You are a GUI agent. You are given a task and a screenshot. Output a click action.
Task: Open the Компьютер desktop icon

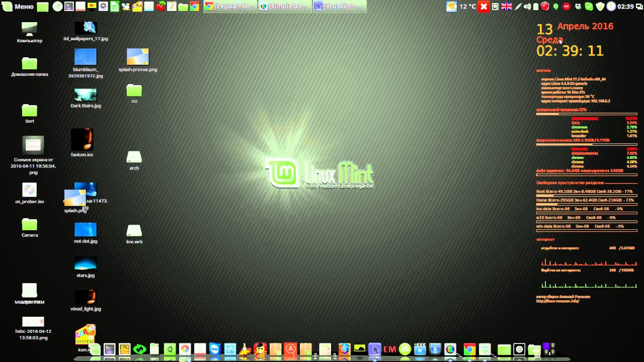30,32
